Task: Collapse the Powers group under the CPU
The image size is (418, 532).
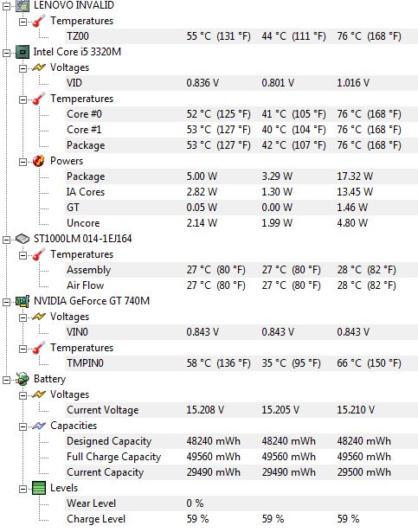Action: tap(23, 162)
